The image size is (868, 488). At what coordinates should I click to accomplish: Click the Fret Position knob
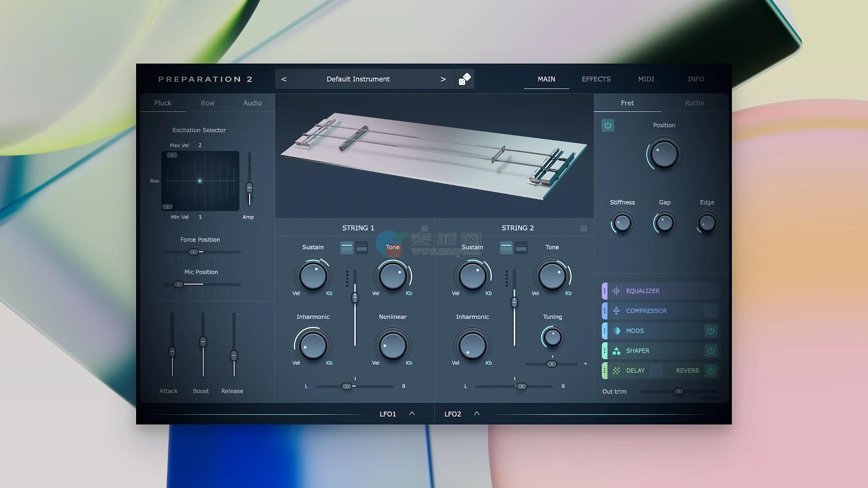(x=664, y=155)
